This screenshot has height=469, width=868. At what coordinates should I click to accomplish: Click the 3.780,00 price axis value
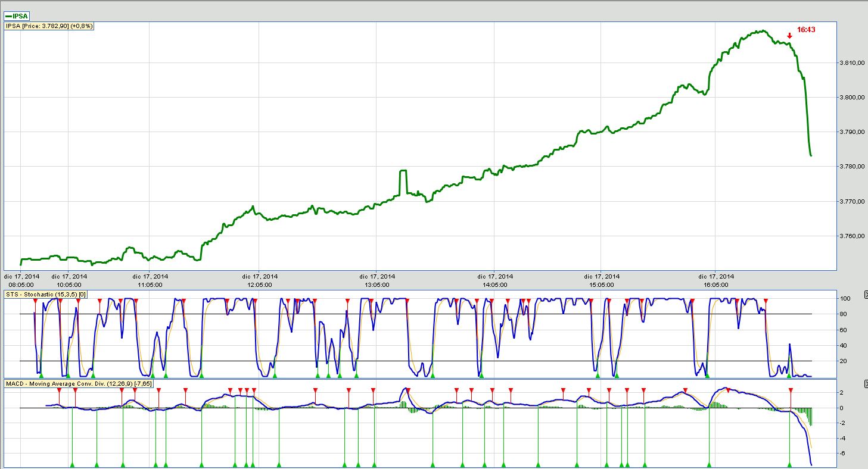[x=852, y=167]
